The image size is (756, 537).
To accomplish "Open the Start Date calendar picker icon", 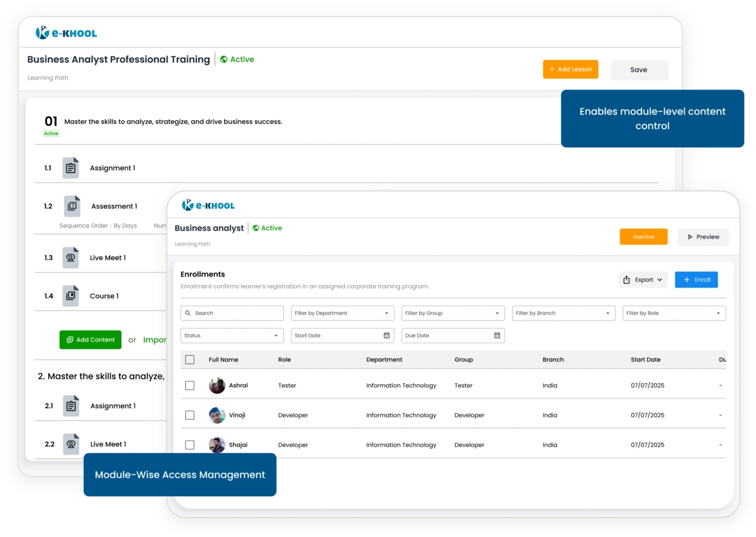I will pos(387,336).
